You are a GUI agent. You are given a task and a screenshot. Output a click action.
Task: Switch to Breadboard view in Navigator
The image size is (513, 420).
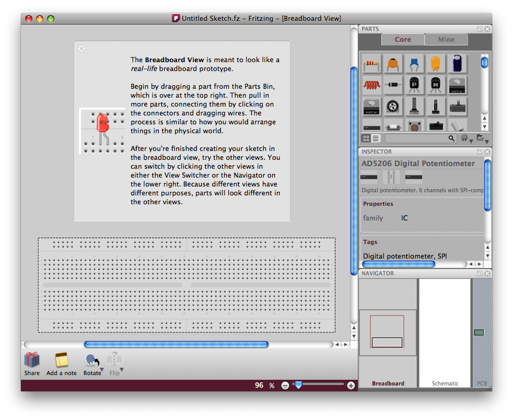click(x=388, y=333)
